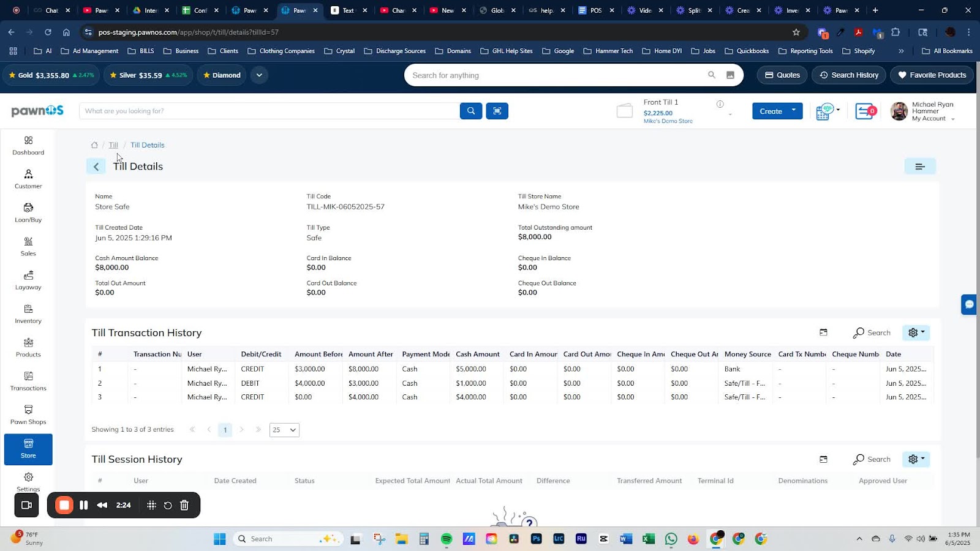Go to the Sales sidebar section

pos(28,247)
